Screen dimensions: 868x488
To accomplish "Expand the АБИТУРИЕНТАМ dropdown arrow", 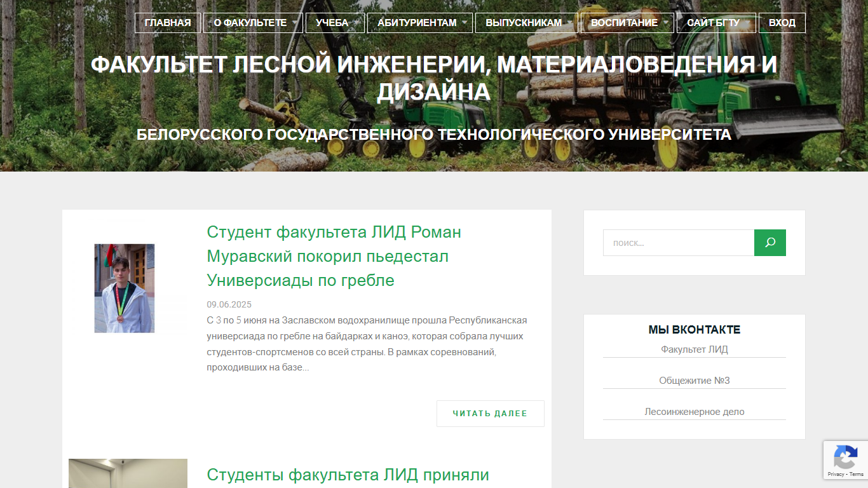I will 465,23.
